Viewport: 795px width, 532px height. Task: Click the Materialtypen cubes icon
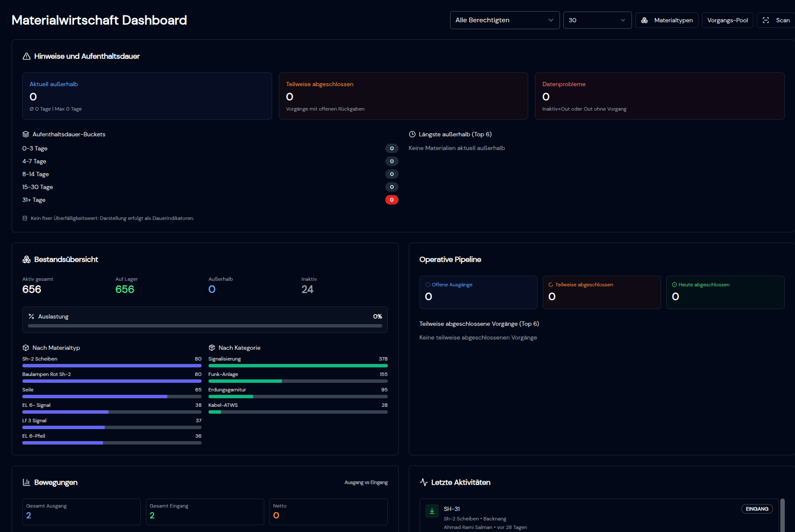[x=644, y=20]
